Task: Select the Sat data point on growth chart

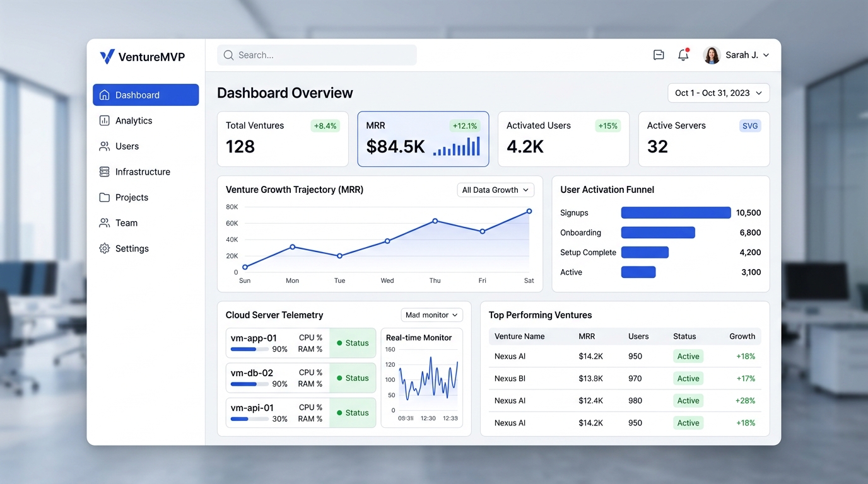Action: click(x=529, y=211)
